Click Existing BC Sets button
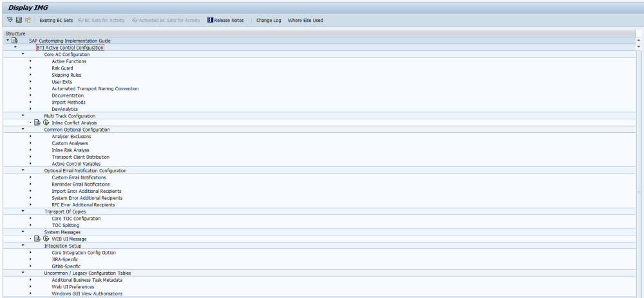The image size is (644, 298). [x=56, y=20]
